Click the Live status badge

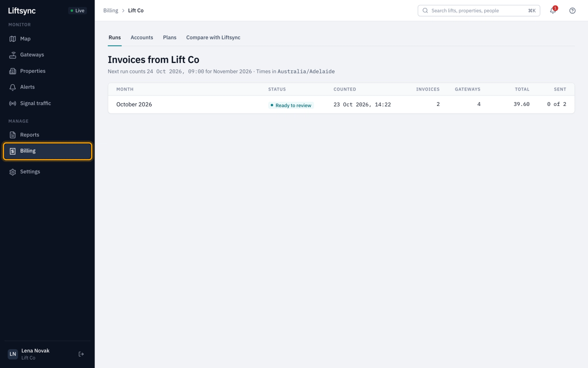point(78,11)
